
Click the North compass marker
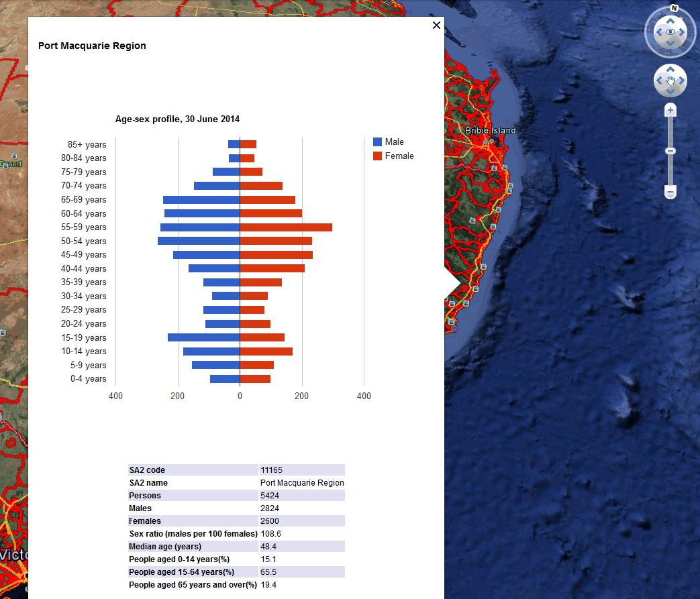click(x=674, y=9)
